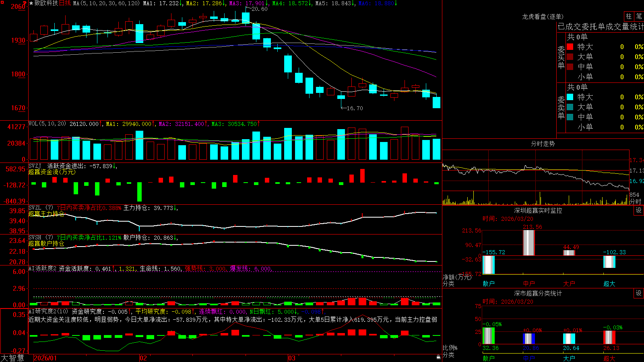This screenshot has height=362, width=644.
Task: Open VOL(5,10,20) indicator parameters
Action: pyautogui.click(x=47, y=123)
